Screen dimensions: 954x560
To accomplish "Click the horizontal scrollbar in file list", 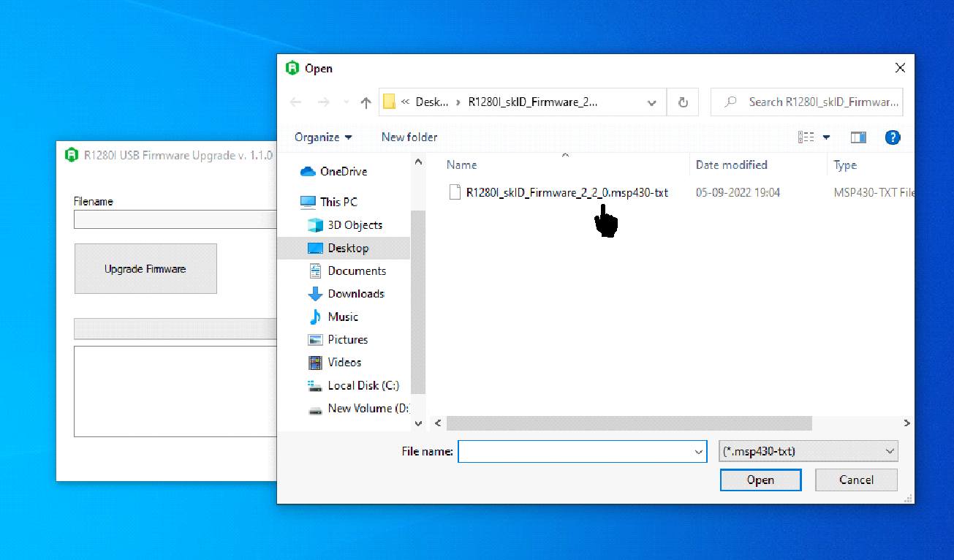I will pyautogui.click(x=629, y=423).
